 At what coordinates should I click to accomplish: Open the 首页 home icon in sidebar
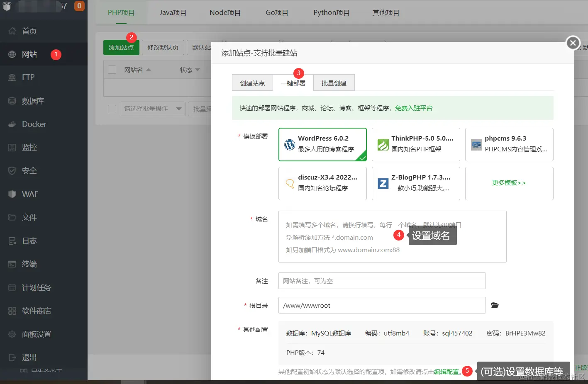(12, 31)
